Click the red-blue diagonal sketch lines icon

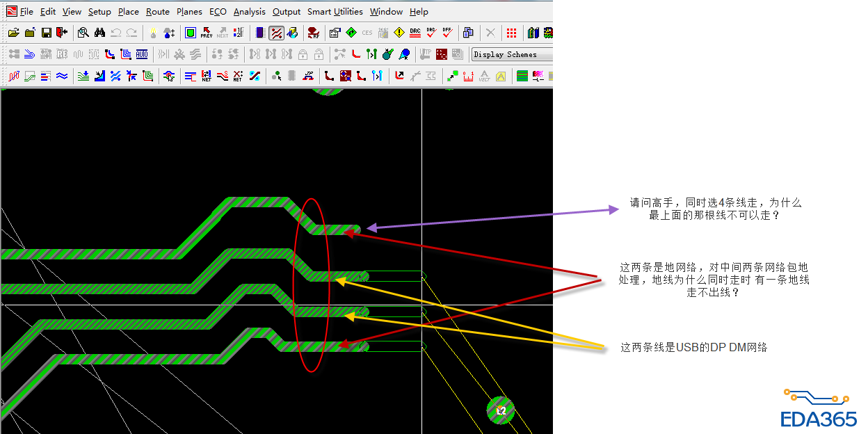(x=14, y=76)
